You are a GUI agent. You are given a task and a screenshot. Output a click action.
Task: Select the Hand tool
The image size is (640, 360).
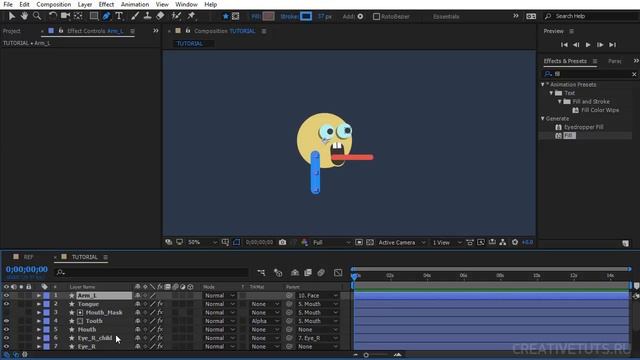pyautogui.click(x=24, y=16)
